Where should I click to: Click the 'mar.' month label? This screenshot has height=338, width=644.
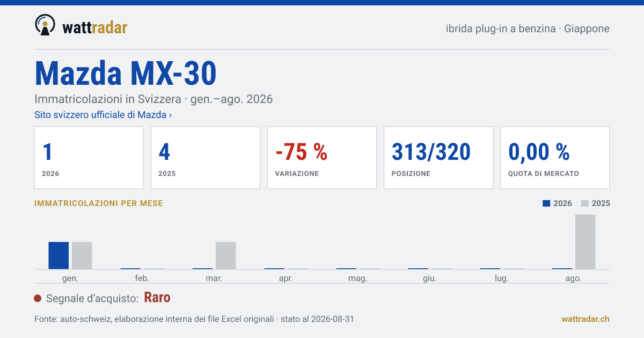click(214, 278)
